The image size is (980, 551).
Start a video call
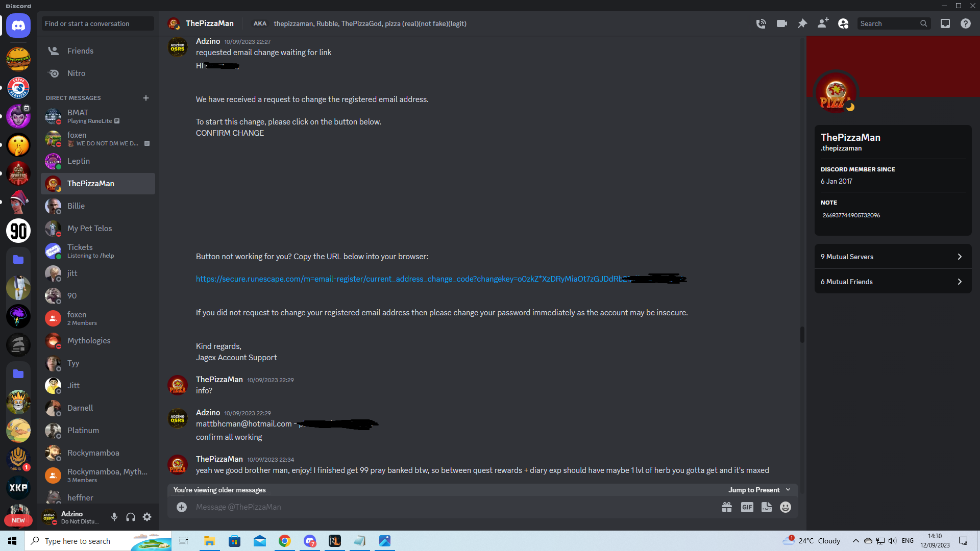(x=782, y=23)
